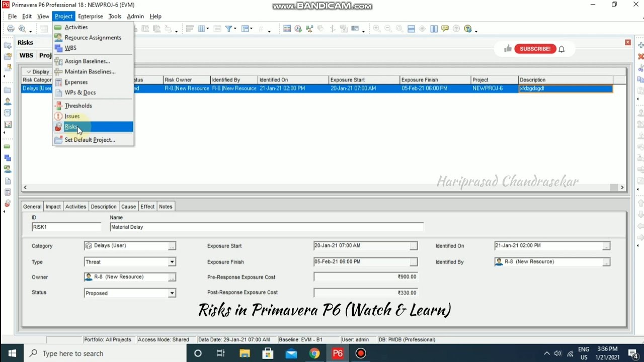Open the Tools menu
644x362 pixels.
115,17
